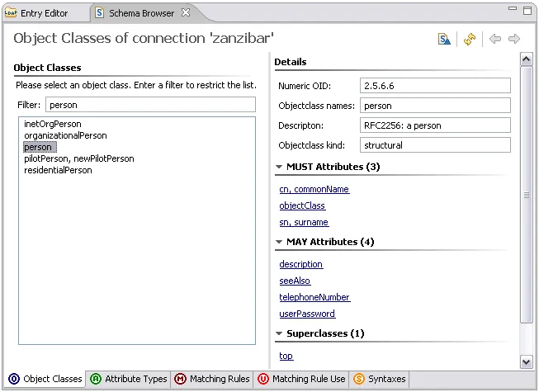Click the dark red M Matching Rules icon
The width and height of the screenshot is (539, 392).
[x=180, y=379]
